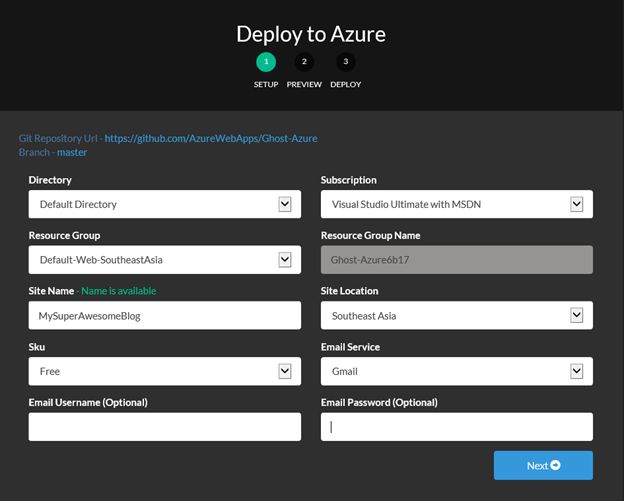Click the step 2 Preview circle
Image resolution: width=624 pixels, height=501 pixels.
tap(304, 62)
